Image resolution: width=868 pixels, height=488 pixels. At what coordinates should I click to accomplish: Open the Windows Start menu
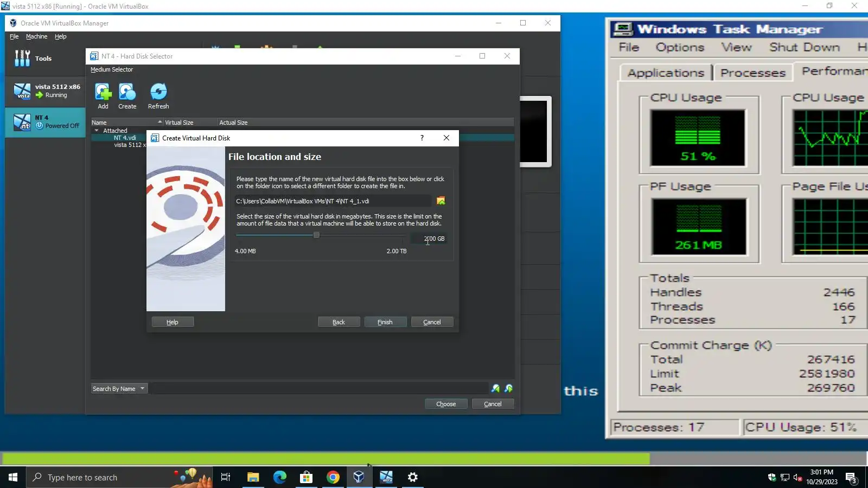tap(13, 477)
